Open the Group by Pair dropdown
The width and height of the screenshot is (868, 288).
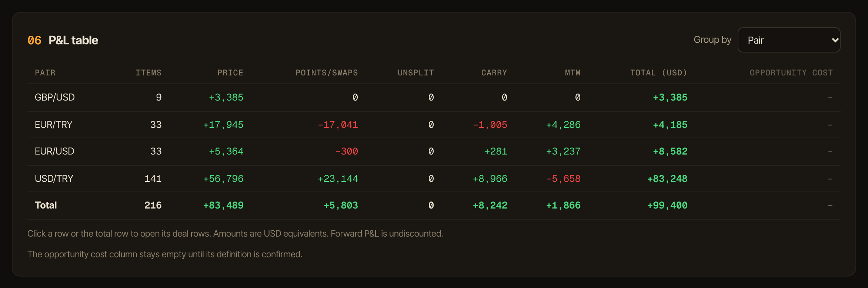pos(789,40)
